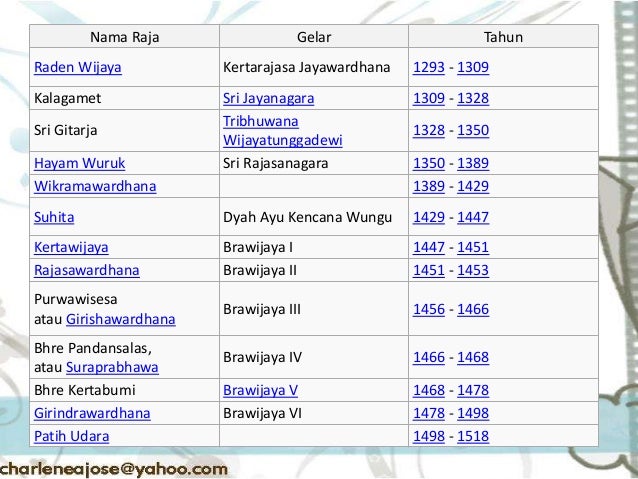Click the Brawijaya I cell

pyautogui.click(x=314, y=247)
